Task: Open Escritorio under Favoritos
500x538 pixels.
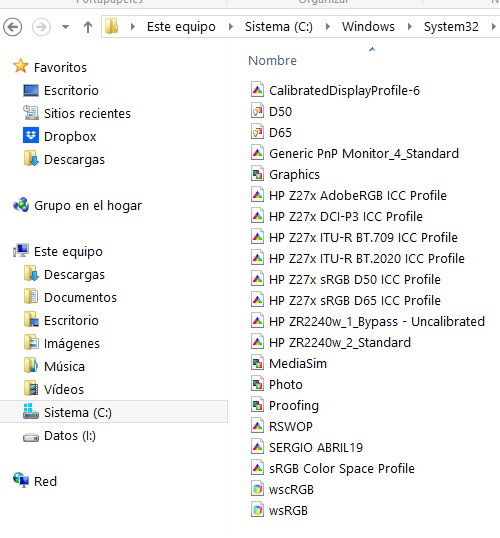Action: coord(71,91)
